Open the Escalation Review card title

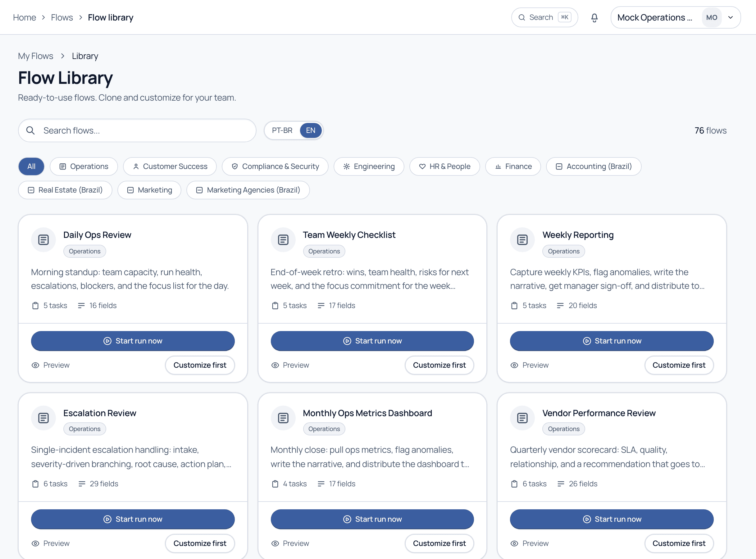[100, 413]
